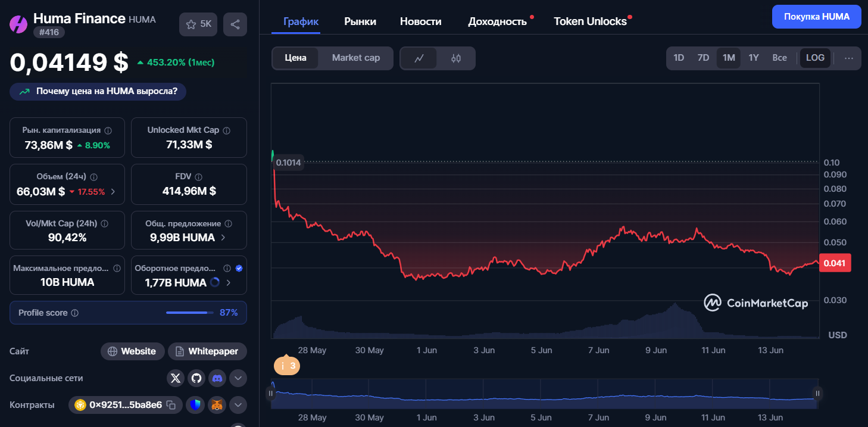Expand Оборотное предложение details arrow
868x427 pixels.
(x=228, y=283)
